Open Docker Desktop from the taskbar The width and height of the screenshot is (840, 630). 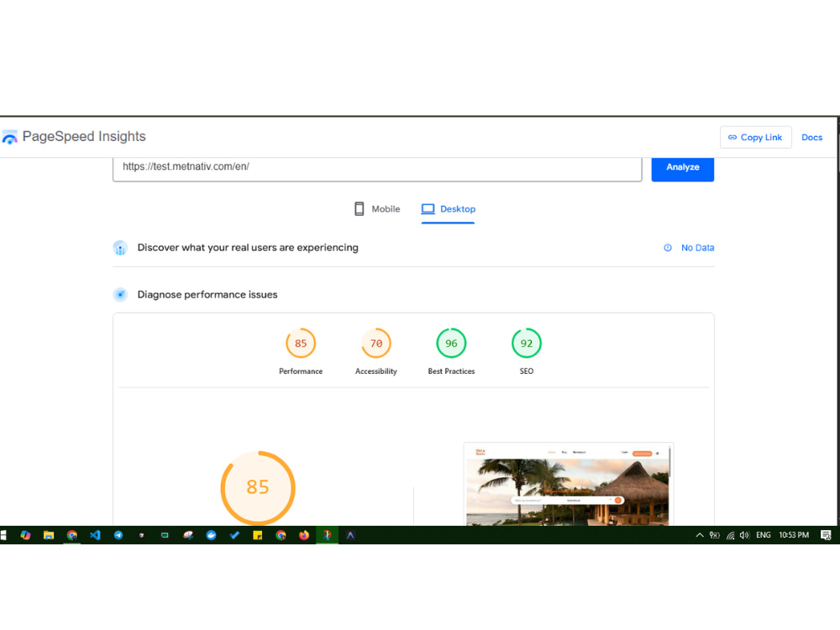tap(211, 535)
